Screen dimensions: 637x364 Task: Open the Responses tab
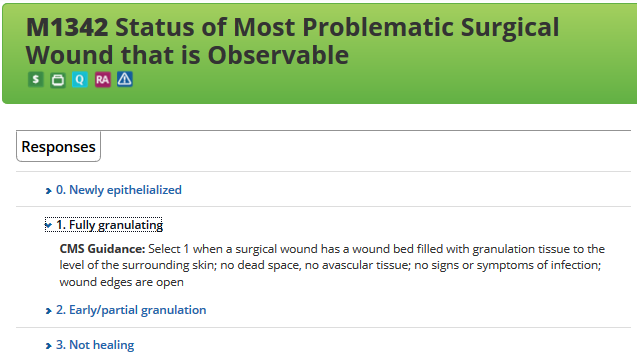[58, 146]
